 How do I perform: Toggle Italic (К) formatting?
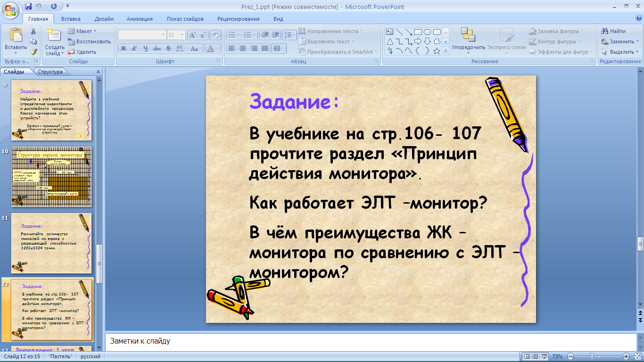[134, 49]
